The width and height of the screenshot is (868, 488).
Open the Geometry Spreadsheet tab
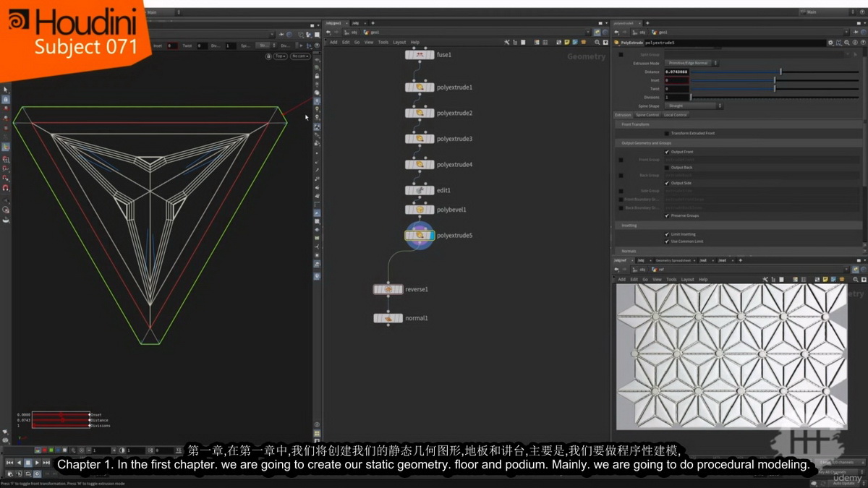click(x=673, y=260)
